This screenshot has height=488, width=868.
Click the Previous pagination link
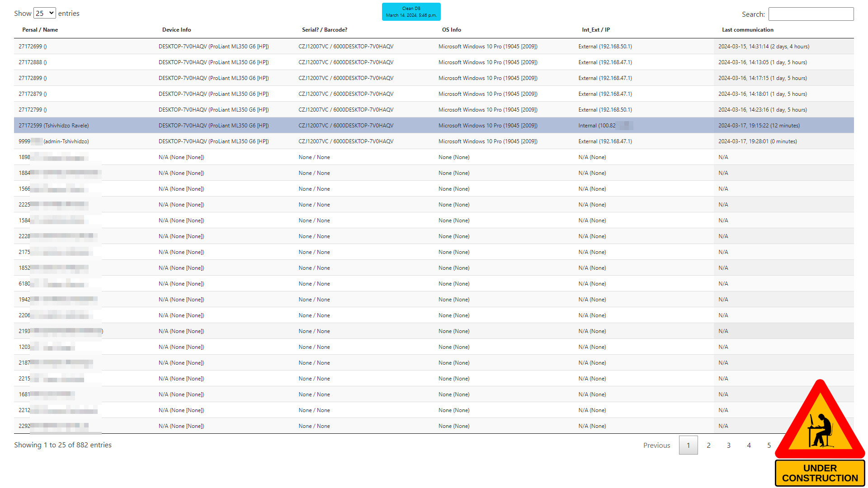click(x=656, y=445)
